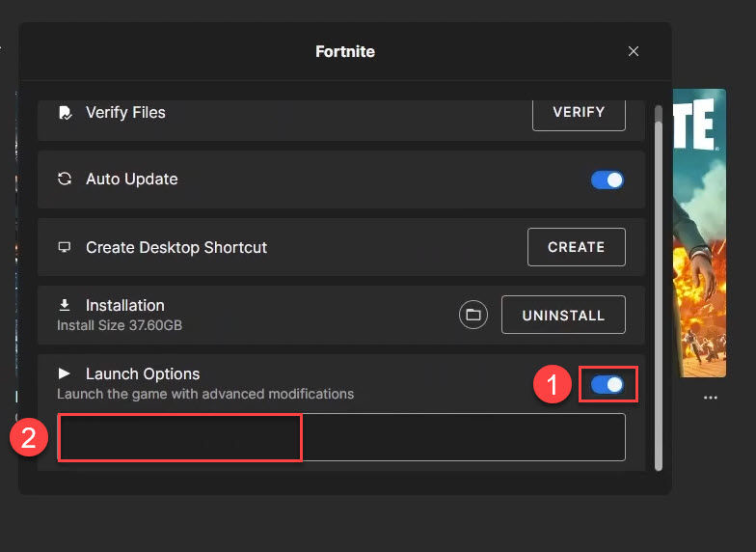Focus the Launch Options text input field
The image size is (756, 552).
click(x=463, y=437)
